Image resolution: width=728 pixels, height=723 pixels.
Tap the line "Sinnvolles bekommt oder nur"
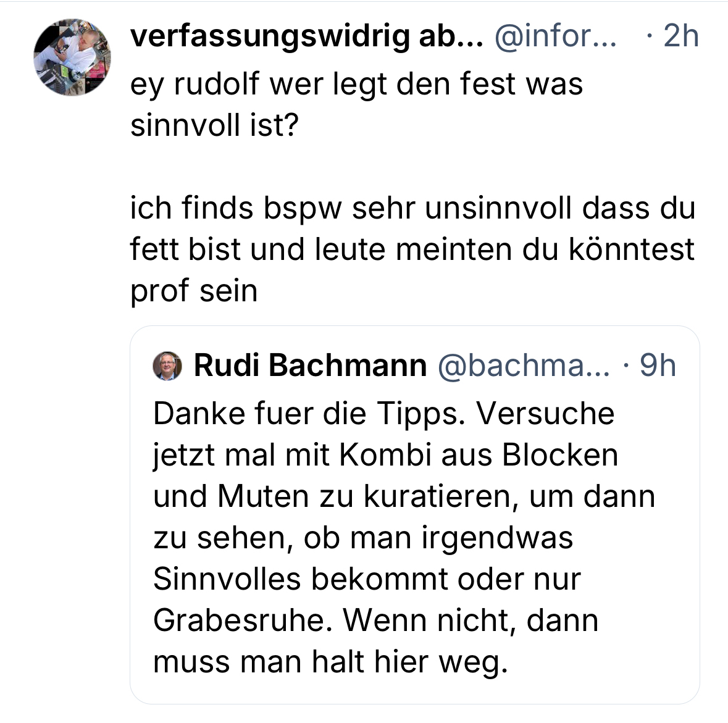(367, 579)
